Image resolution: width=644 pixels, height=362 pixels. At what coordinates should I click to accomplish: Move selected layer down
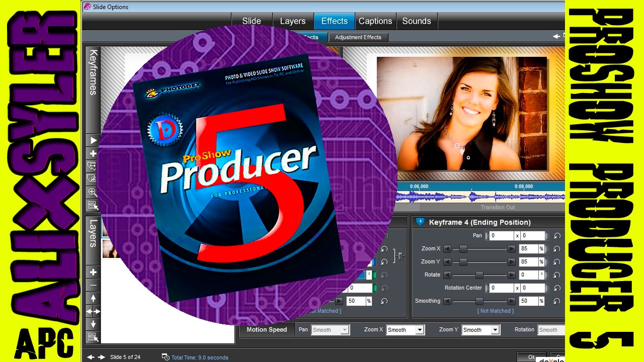coord(93,324)
